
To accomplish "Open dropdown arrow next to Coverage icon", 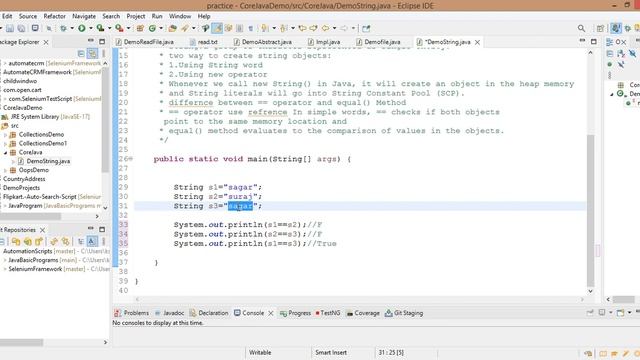I will tap(109, 28).
